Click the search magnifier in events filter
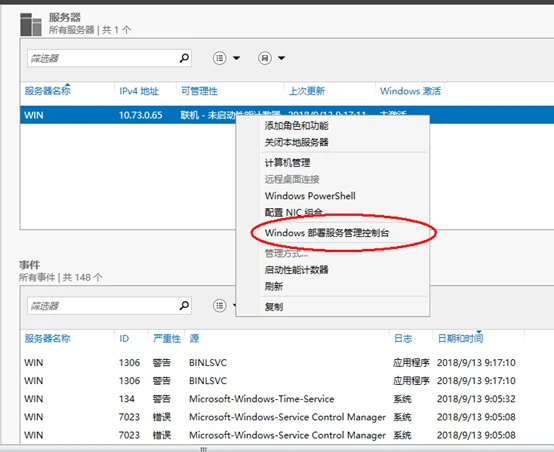Viewport: 554px width, 452px height. 184,305
